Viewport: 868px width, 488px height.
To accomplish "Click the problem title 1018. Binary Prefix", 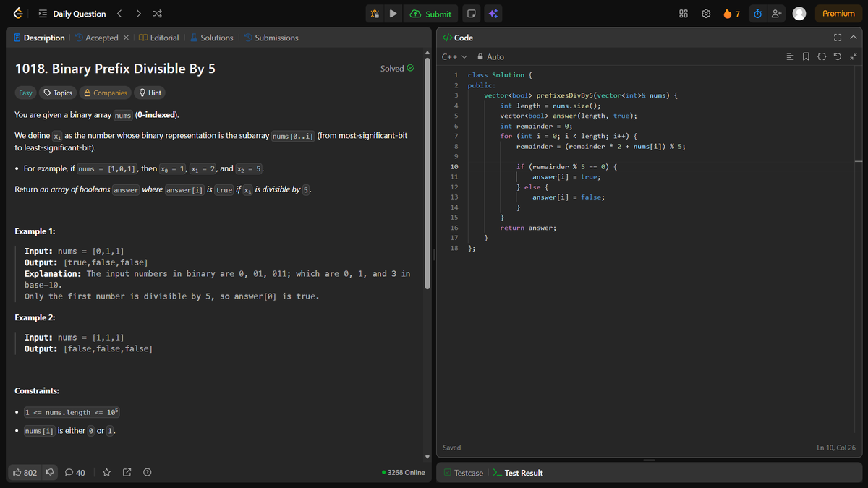I will [115, 69].
